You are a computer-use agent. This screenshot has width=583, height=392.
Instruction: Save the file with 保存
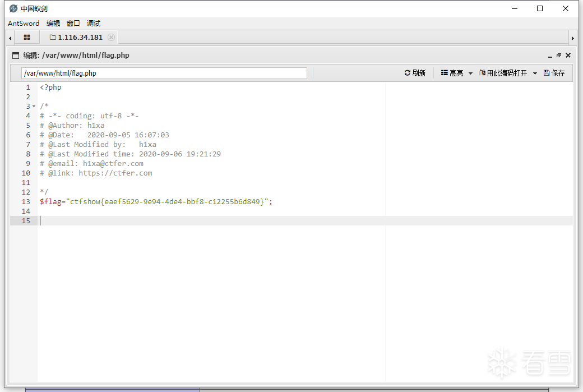(554, 73)
